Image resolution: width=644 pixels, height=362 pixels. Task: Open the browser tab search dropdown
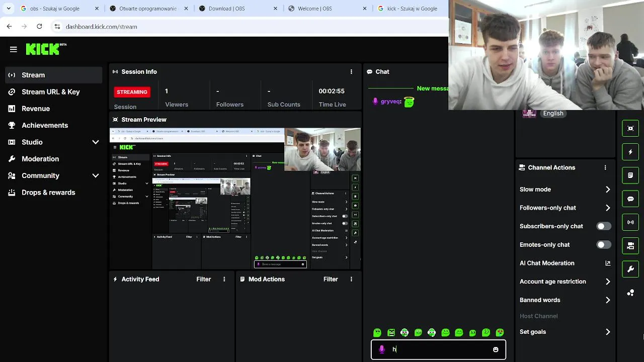tap(9, 9)
